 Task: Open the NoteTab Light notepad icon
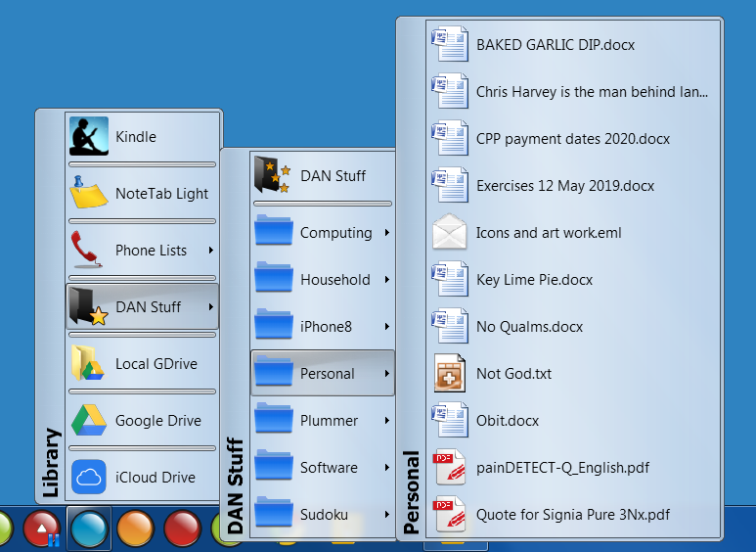88,193
